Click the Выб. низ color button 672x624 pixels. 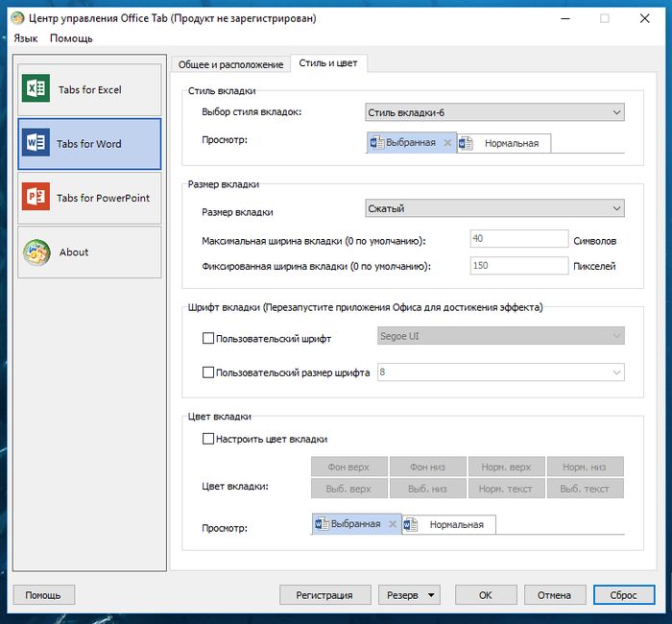point(428,488)
